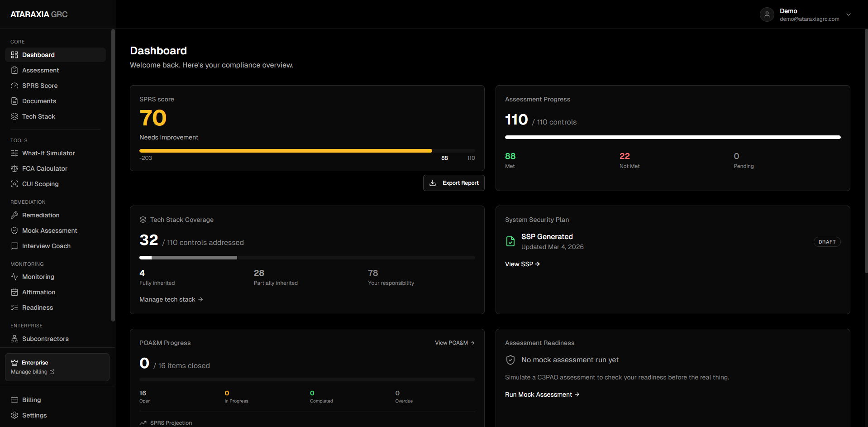Click the Affirmation calendar-check icon
868x427 pixels.
coord(14,292)
